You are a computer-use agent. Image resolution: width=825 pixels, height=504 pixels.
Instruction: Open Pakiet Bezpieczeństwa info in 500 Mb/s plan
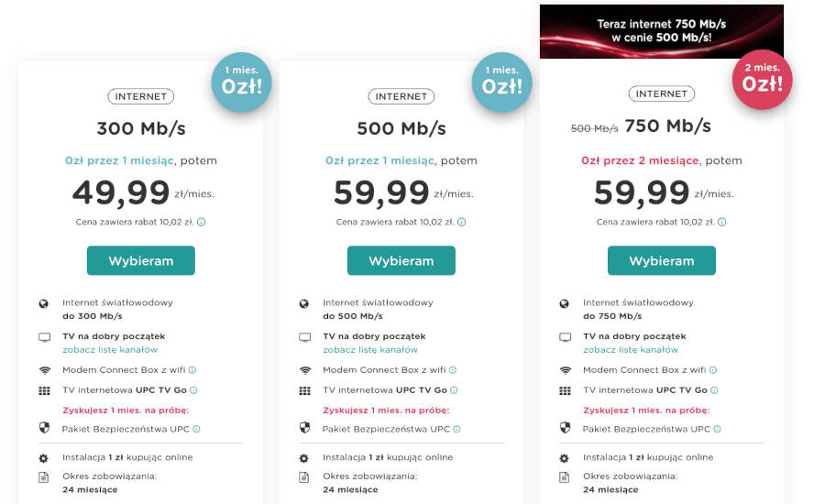pos(456,429)
